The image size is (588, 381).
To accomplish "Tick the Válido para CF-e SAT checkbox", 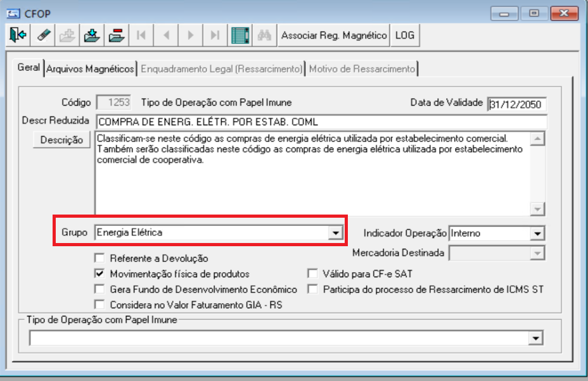I will (312, 274).
